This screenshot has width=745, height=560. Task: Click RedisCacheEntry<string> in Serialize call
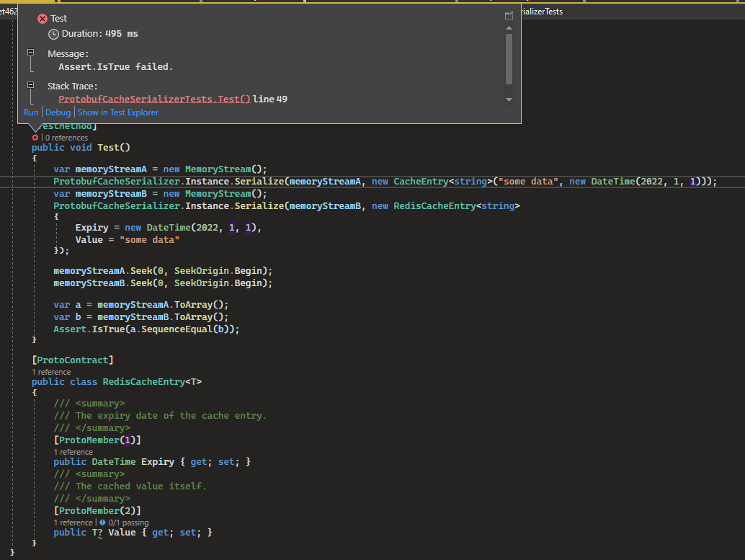[457, 206]
